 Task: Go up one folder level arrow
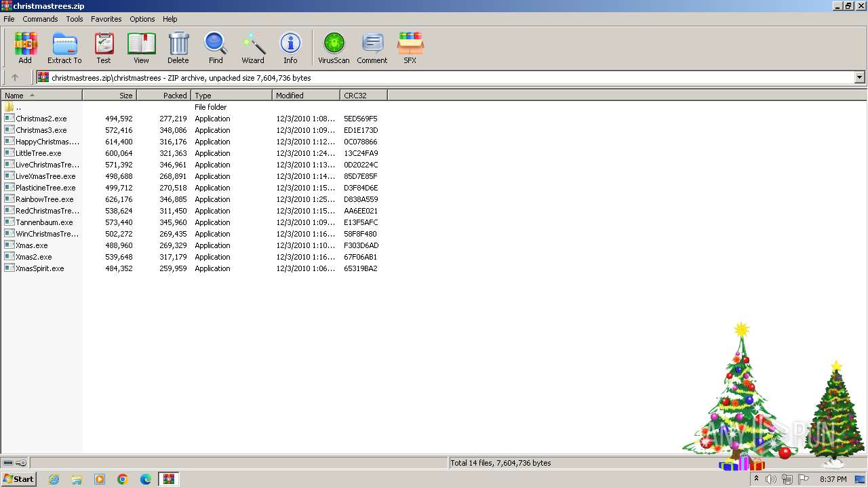[15, 77]
